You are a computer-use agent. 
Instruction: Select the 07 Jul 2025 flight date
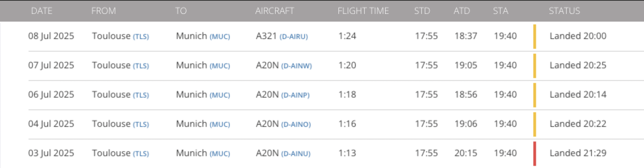(x=51, y=65)
